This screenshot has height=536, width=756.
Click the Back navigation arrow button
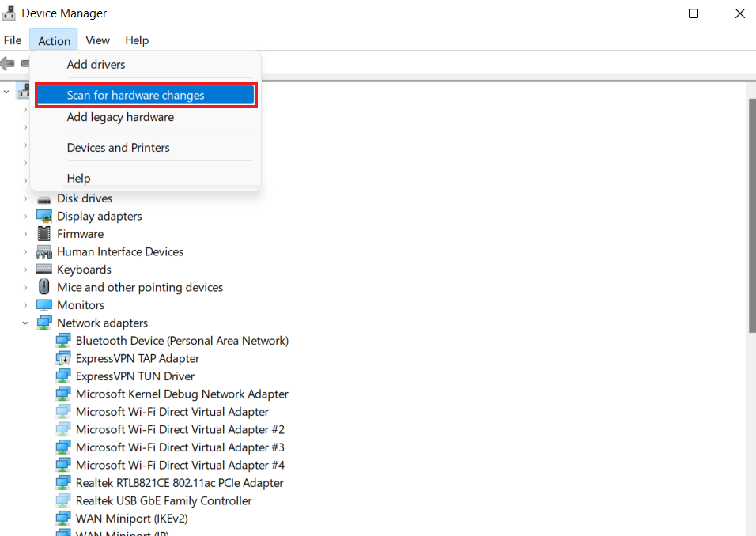[6, 65]
